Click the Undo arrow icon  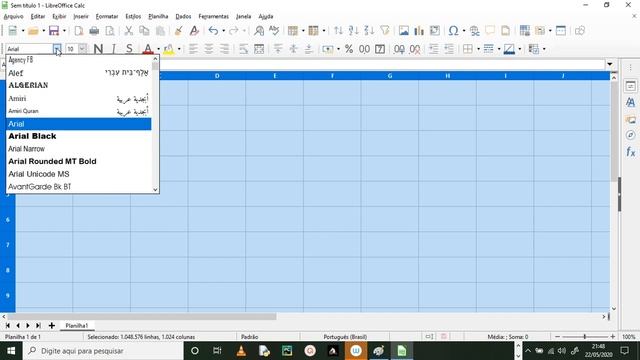coord(213,31)
